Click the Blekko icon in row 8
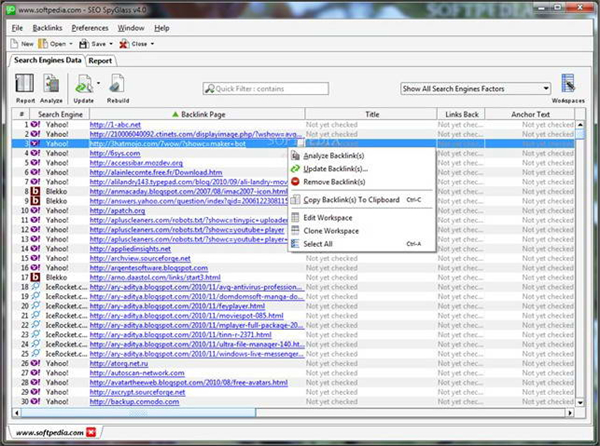The width and height of the screenshot is (600, 446). click(35, 192)
